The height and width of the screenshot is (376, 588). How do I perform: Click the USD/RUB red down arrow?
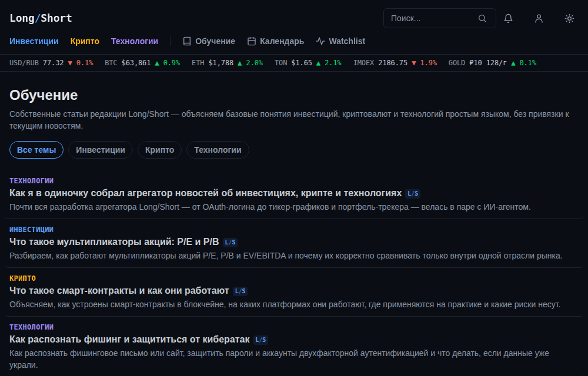coord(70,63)
